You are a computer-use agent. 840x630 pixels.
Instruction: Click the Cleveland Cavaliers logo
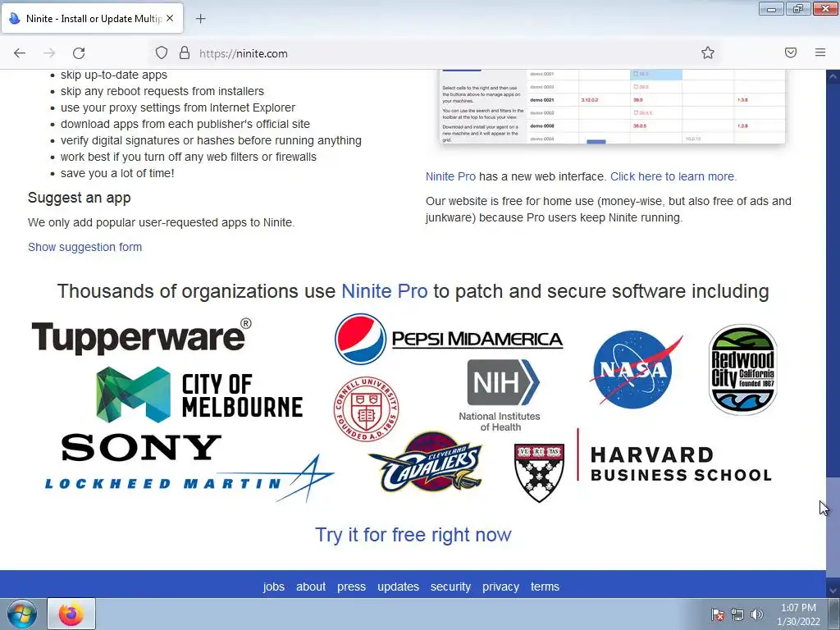click(x=426, y=463)
